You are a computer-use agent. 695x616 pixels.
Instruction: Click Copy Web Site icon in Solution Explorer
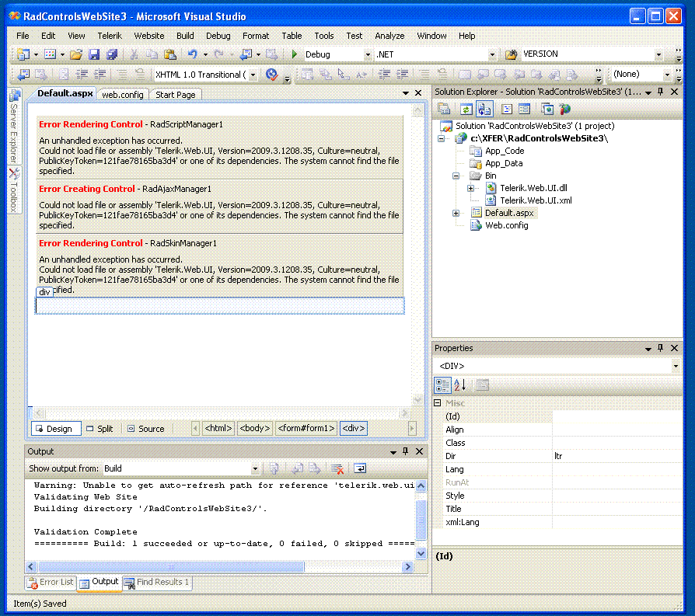pos(547,109)
